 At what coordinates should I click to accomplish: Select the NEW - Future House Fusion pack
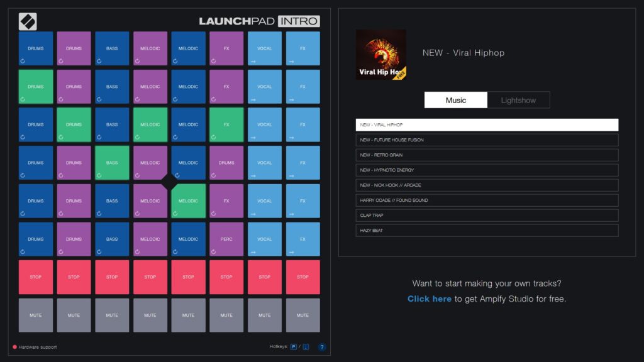487,140
